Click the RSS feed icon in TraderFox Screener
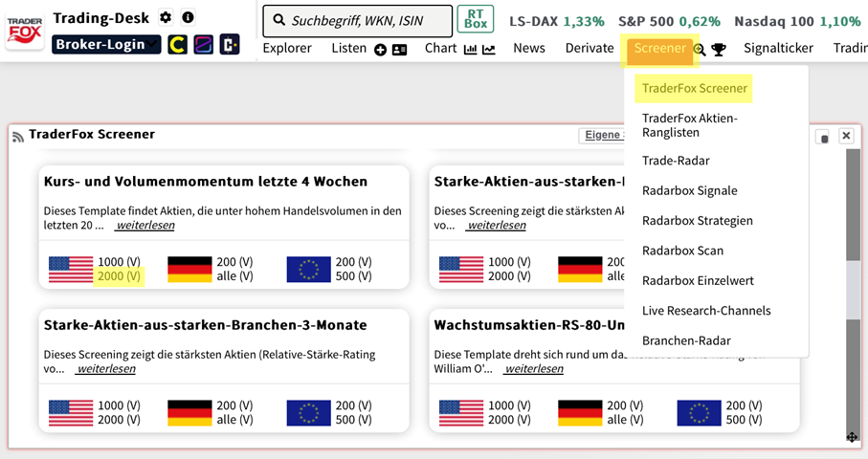The height and width of the screenshot is (459, 868). click(x=18, y=136)
